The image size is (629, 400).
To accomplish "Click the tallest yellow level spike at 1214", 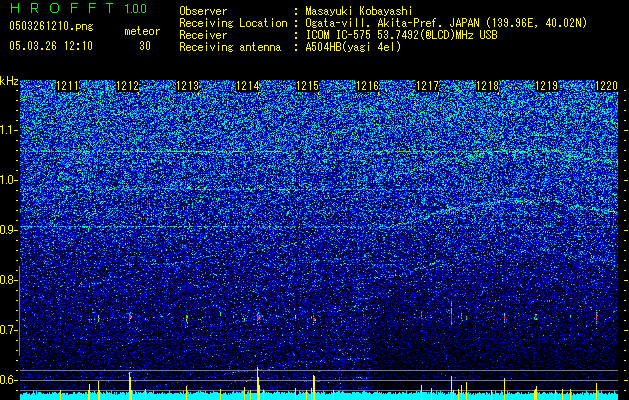I will pos(258,383).
